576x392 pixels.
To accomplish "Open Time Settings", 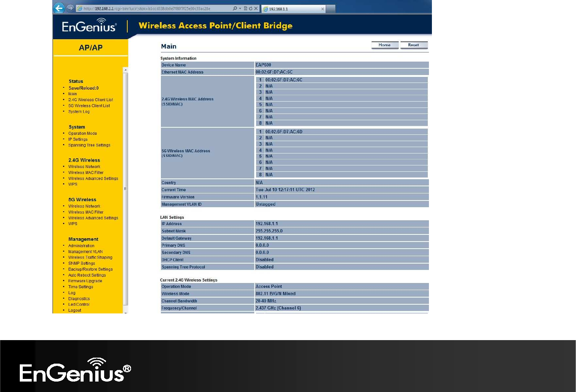I will pyautogui.click(x=81, y=287).
